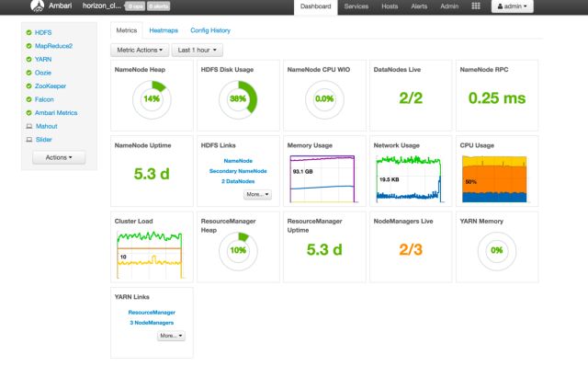Expand the sidebar Actions dropdown
The height and width of the screenshot is (366, 588).
click(x=59, y=157)
